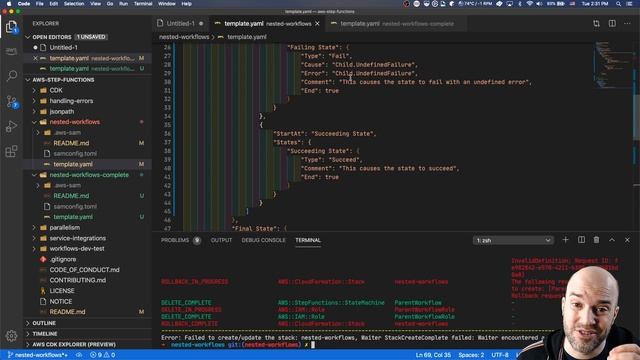Open samconfig.toml under nested-workflows folder

point(75,153)
